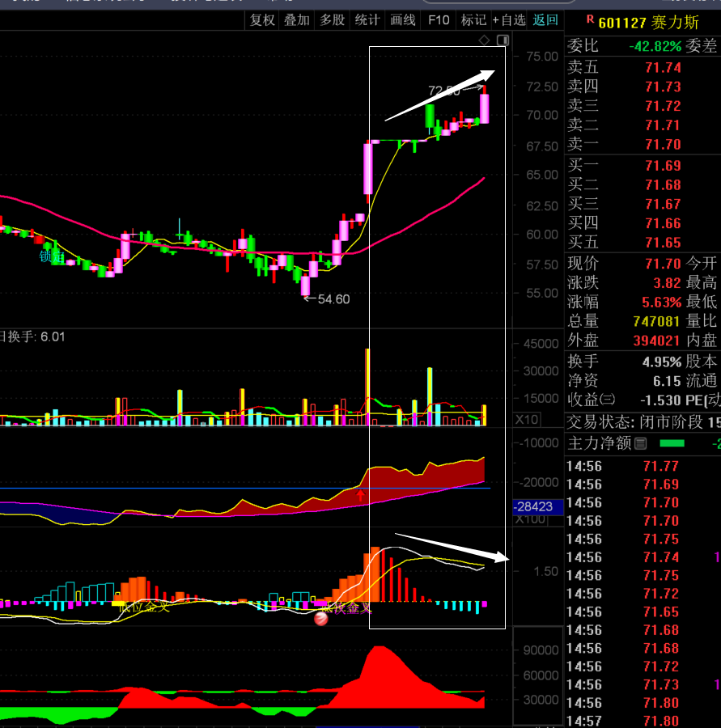Click 净资 value 6.15
The height and width of the screenshot is (728, 721).
(667, 382)
